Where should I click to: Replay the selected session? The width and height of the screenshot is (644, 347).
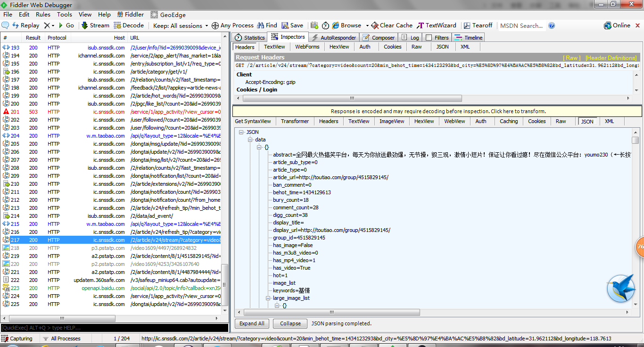pyautogui.click(x=26, y=25)
